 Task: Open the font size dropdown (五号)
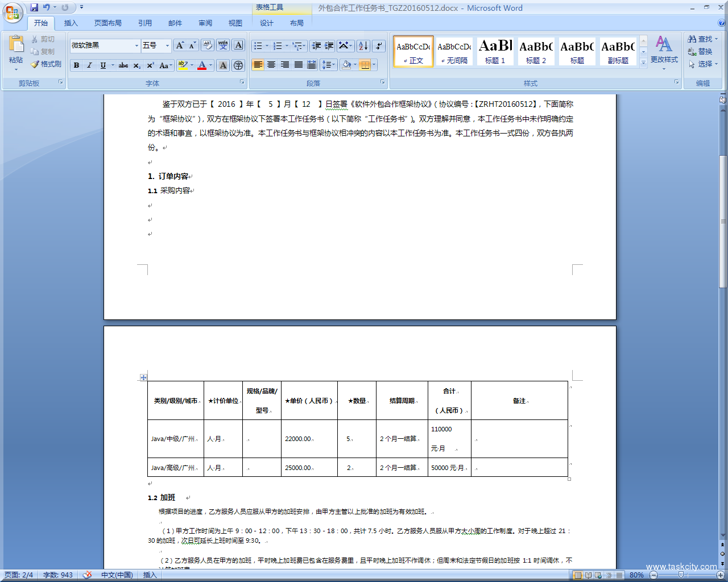(x=167, y=45)
